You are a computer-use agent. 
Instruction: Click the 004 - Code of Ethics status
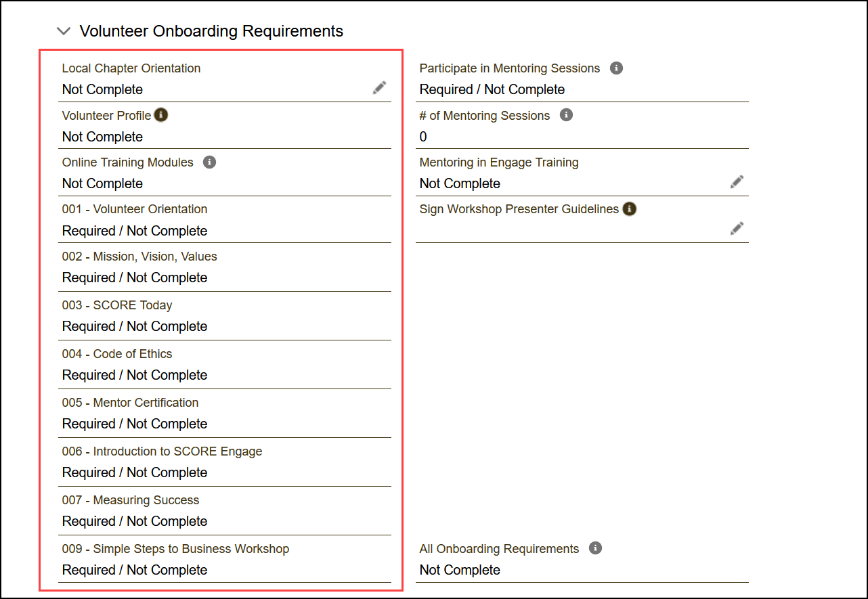(135, 375)
